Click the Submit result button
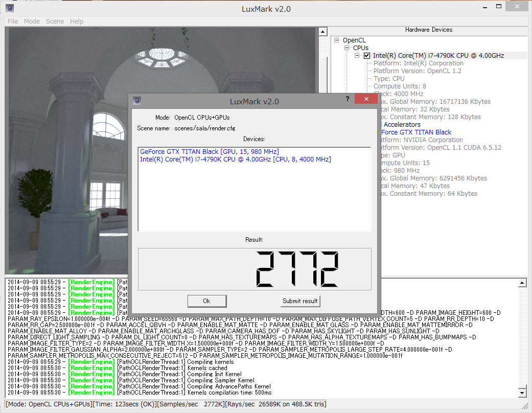This screenshot has width=532, height=413. pyautogui.click(x=300, y=301)
